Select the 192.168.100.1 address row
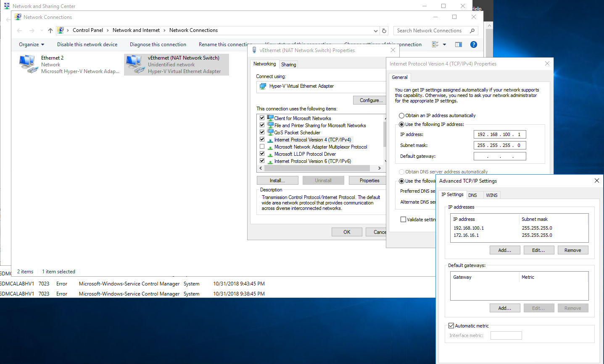The image size is (604, 364). pos(519,228)
